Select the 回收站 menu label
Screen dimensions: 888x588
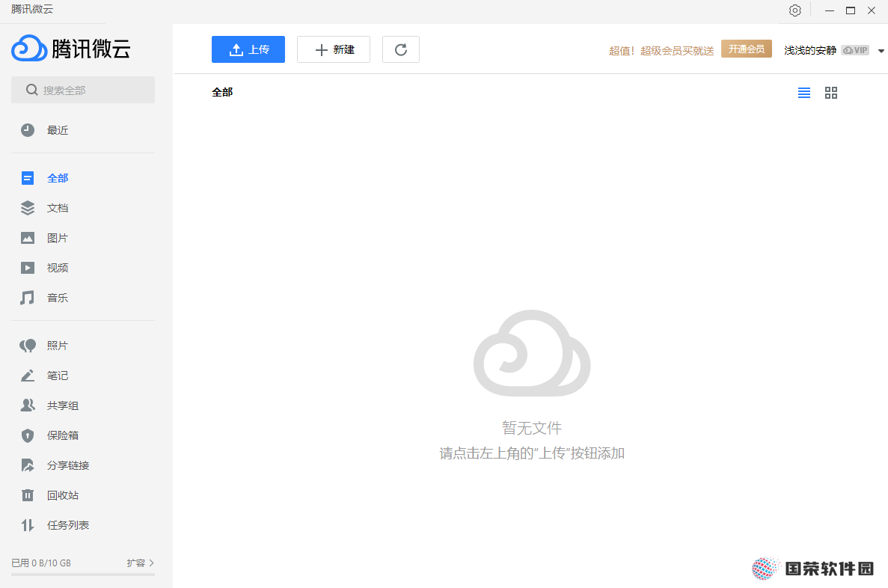(63, 496)
